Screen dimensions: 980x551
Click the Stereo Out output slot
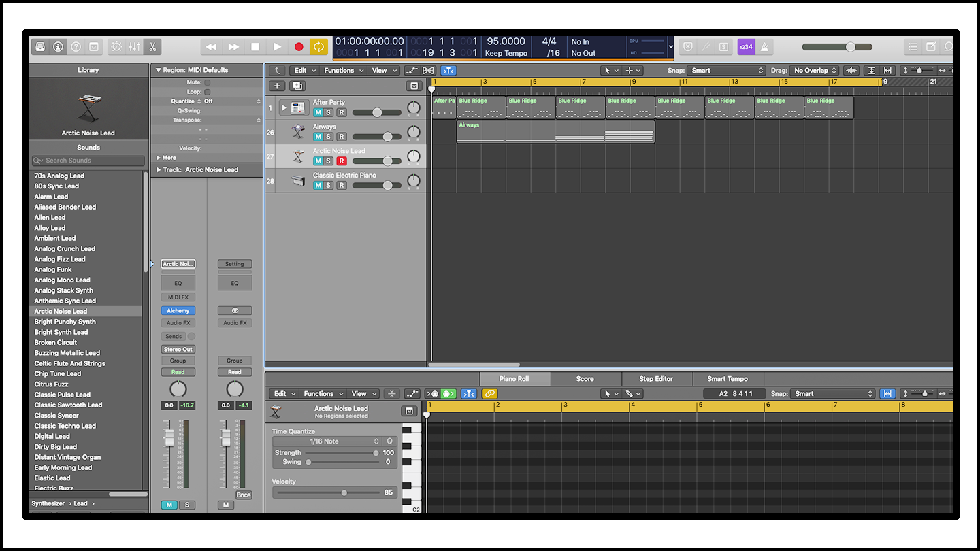[x=178, y=349]
